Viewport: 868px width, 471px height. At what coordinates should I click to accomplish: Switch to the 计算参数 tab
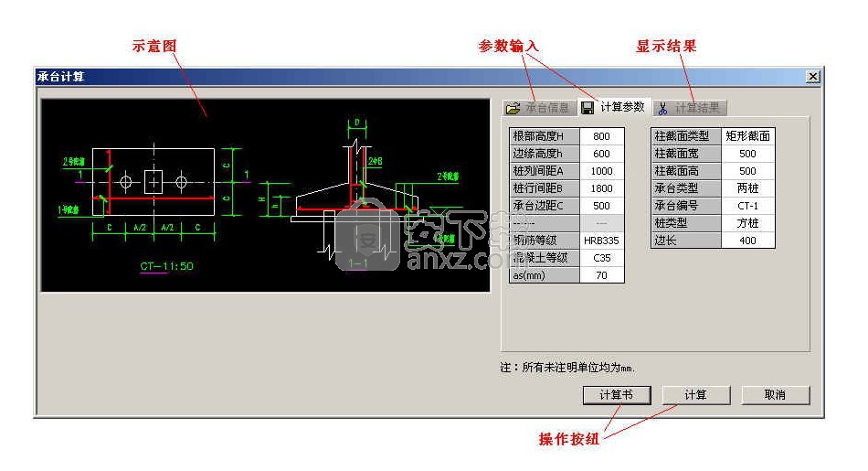614,107
